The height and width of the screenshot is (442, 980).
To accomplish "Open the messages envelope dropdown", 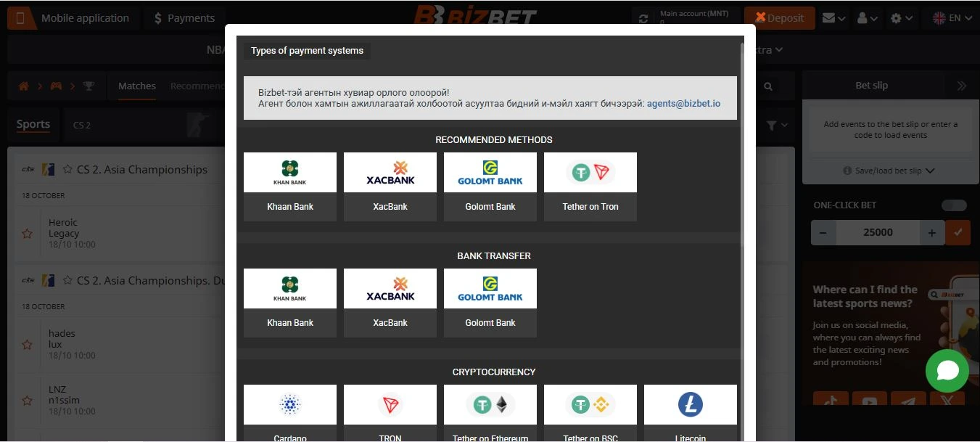I will click(834, 18).
